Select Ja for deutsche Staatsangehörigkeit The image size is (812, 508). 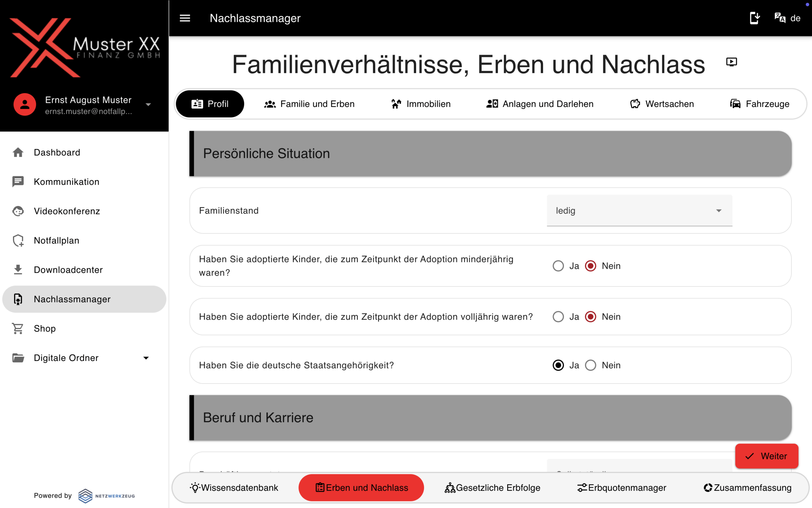(558, 365)
